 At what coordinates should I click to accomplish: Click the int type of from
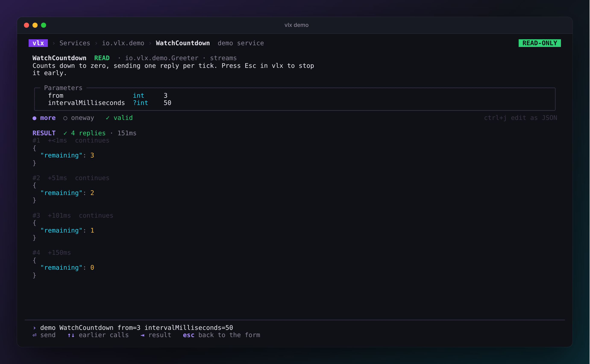click(139, 96)
